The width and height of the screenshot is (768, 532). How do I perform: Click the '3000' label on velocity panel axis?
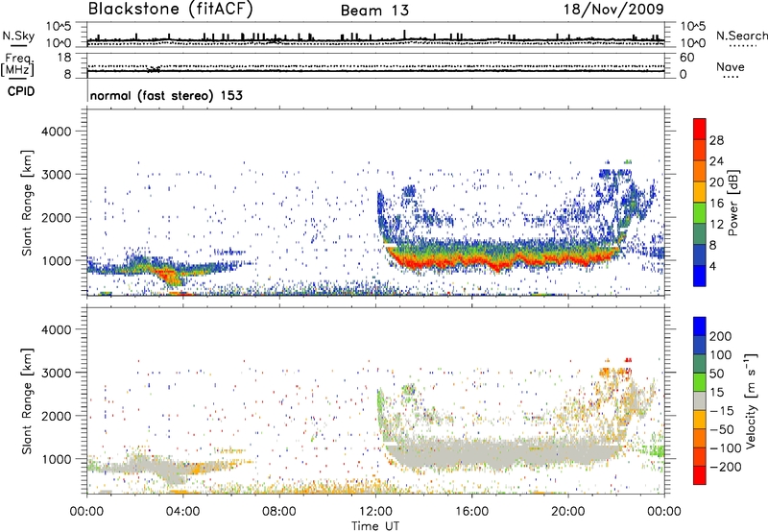56,373
